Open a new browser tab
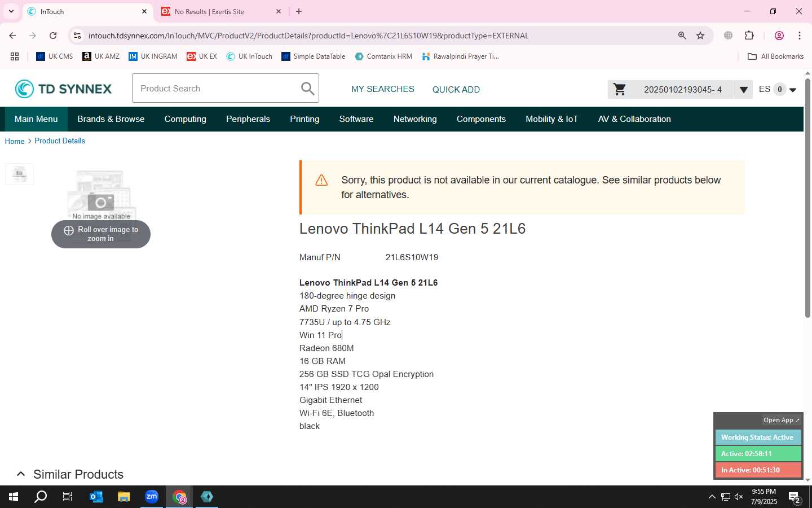 (299, 11)
